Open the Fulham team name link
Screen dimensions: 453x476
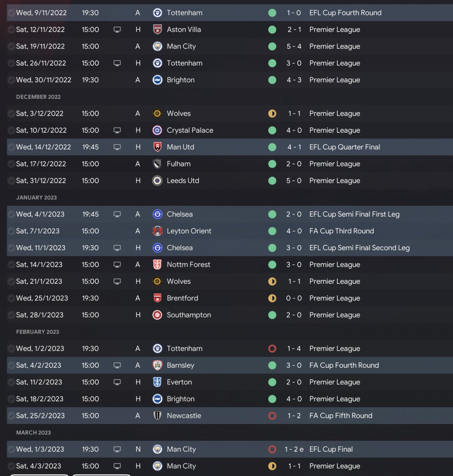pyautogui.click(x=179, y=164)
